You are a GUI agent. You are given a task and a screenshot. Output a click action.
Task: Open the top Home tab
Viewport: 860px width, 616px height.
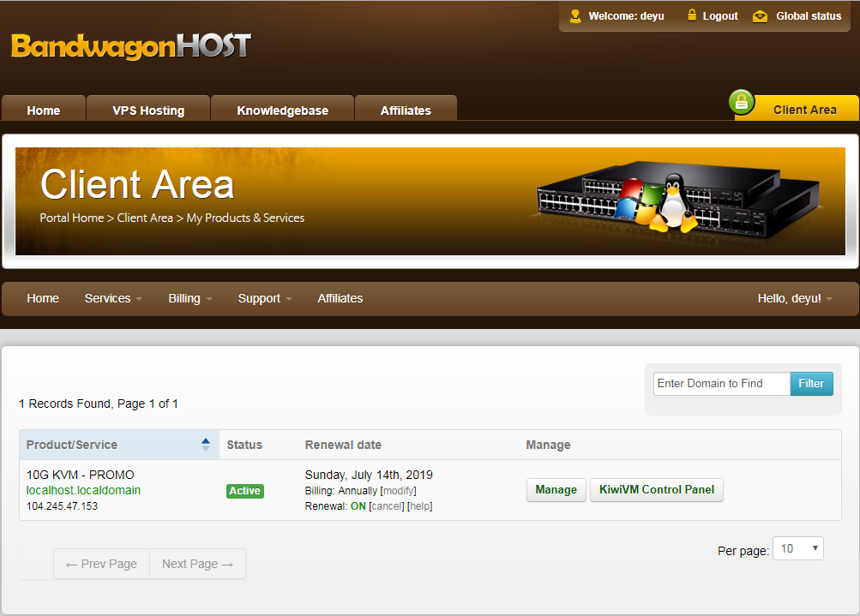pos(44,109)
